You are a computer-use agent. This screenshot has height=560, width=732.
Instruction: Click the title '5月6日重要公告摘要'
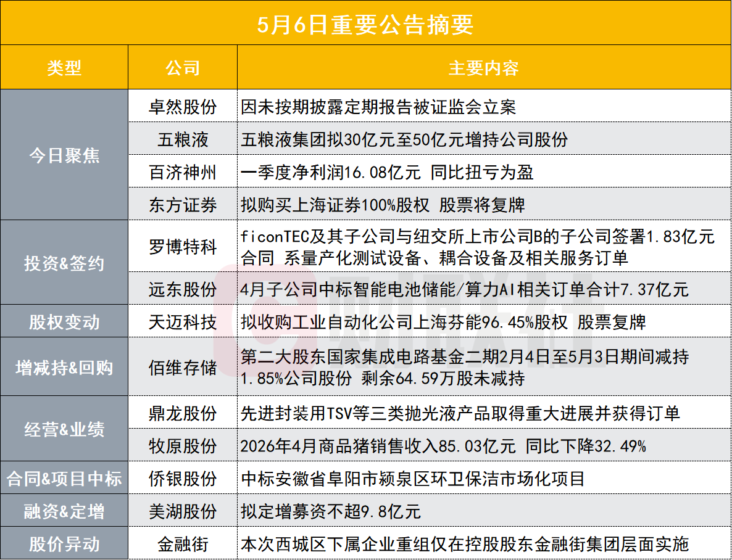[365, 24]
